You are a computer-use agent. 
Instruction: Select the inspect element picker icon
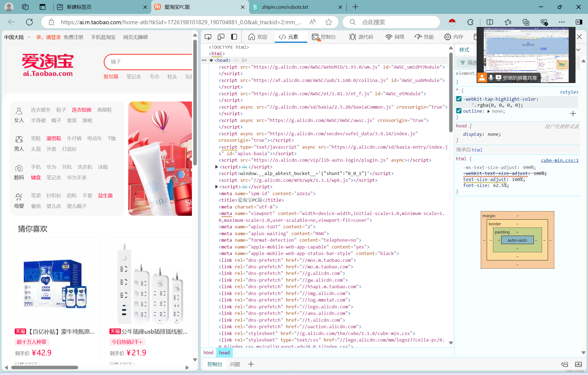point(208,37)
